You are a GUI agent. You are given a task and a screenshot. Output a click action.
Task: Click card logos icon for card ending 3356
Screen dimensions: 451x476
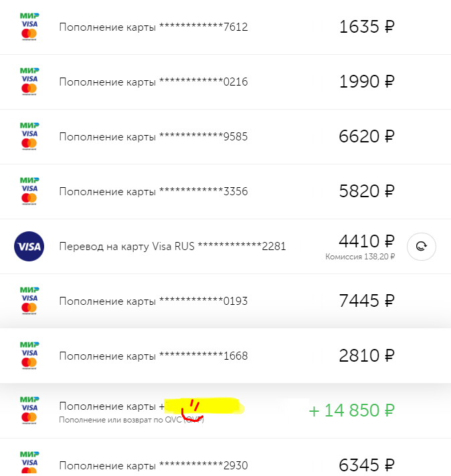29,191
